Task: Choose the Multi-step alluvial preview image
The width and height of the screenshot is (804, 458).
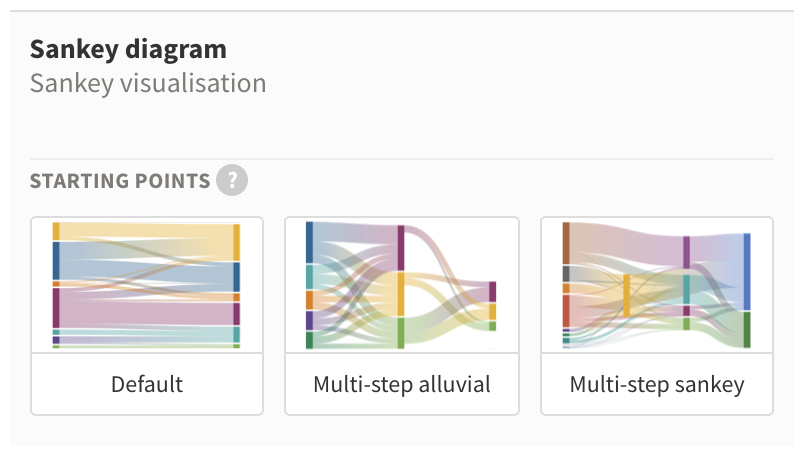Action: pyautogui.click(x=401, y=285)
